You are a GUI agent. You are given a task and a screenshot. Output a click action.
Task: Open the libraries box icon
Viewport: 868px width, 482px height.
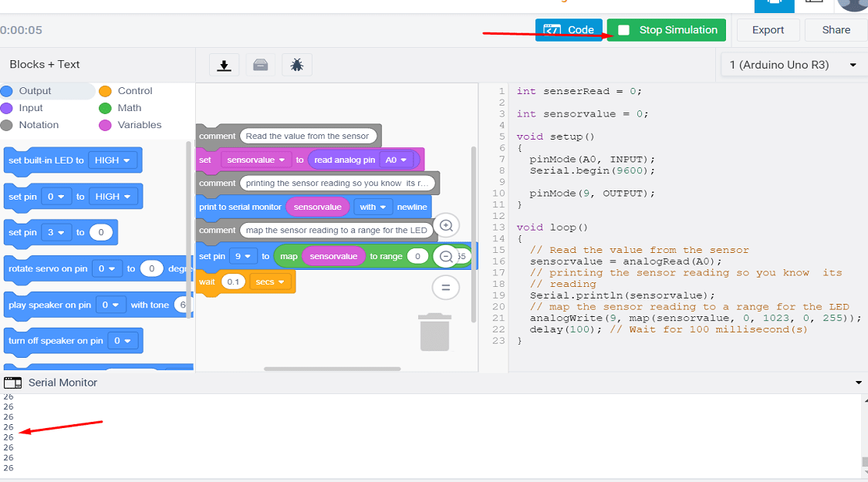(x=260, y=66)
